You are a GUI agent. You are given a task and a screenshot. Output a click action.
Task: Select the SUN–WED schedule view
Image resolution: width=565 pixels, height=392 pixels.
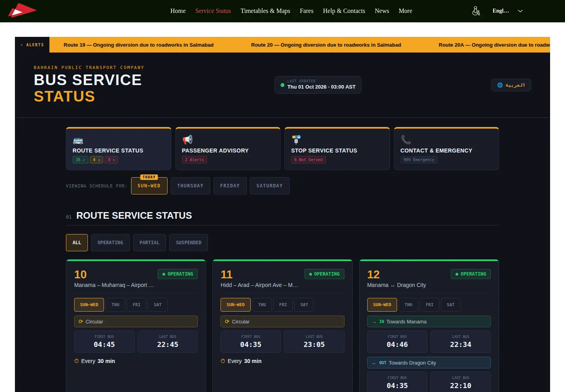149,186
